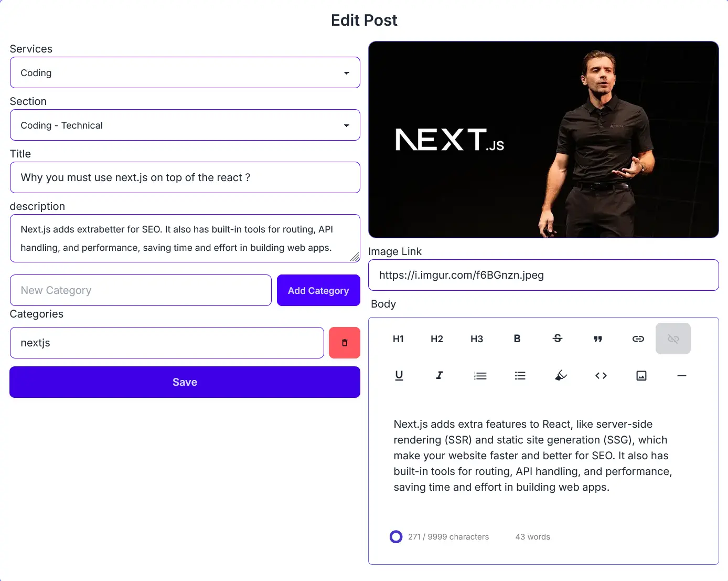Screen dimensions: 728x581
Task: Click the Save button
Action: coord(185,382)
